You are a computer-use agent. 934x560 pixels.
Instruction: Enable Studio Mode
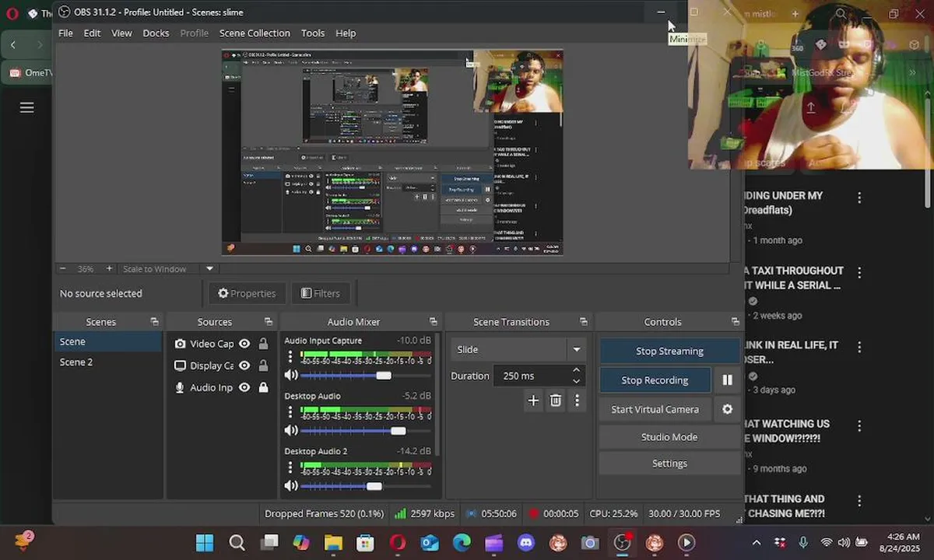(669, 437)
